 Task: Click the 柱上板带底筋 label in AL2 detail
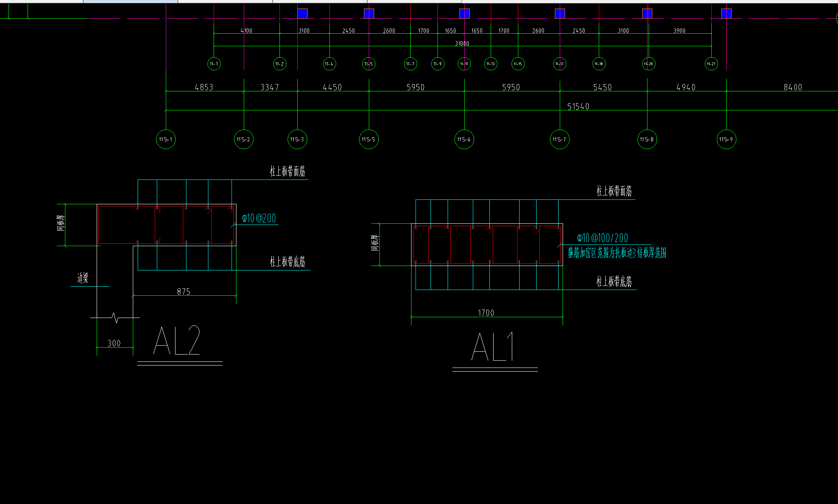[x=288, y=261]
